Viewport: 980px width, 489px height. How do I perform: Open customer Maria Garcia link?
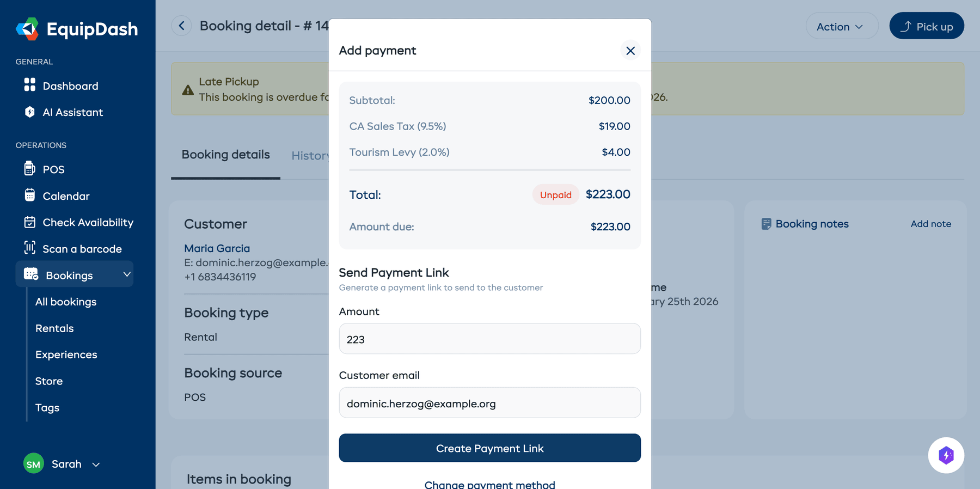[x=217, y=248]
